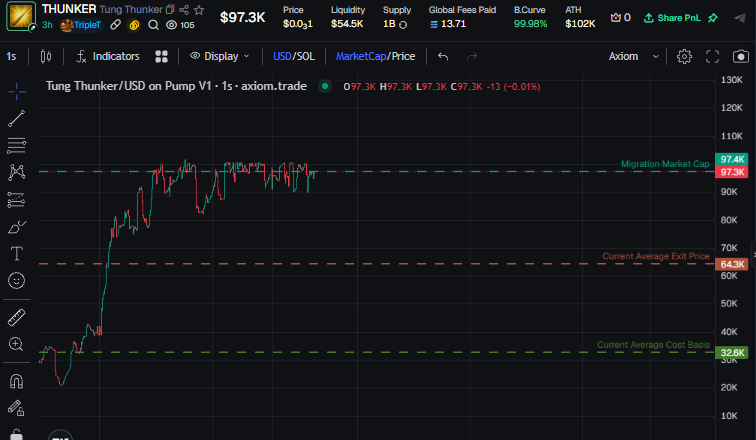Viewport: 756px width, 440px height.
Task: Open the share icon beside Tung Thunker
Action: 184,9
